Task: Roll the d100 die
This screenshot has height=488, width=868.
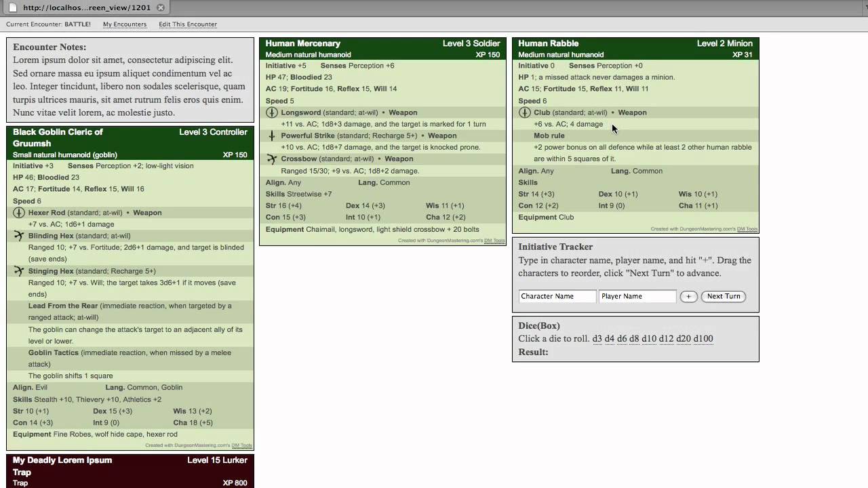Action: (703, 339)
